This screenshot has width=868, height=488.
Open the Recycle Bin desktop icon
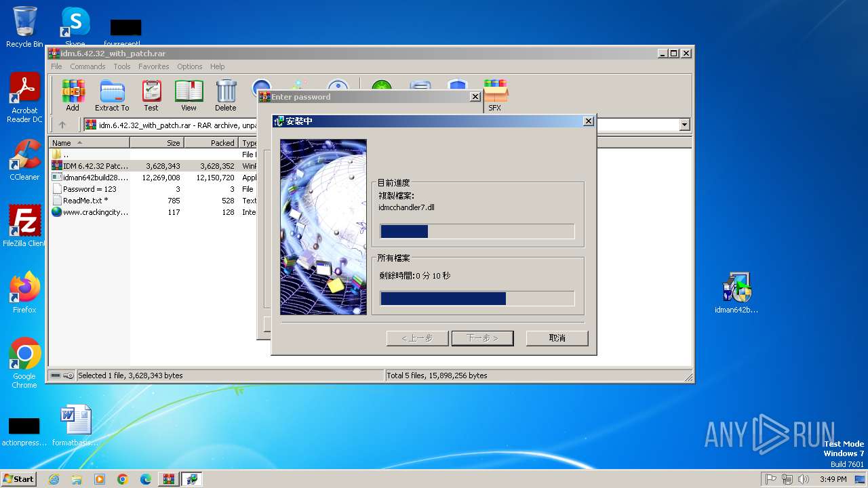point(24,27)
